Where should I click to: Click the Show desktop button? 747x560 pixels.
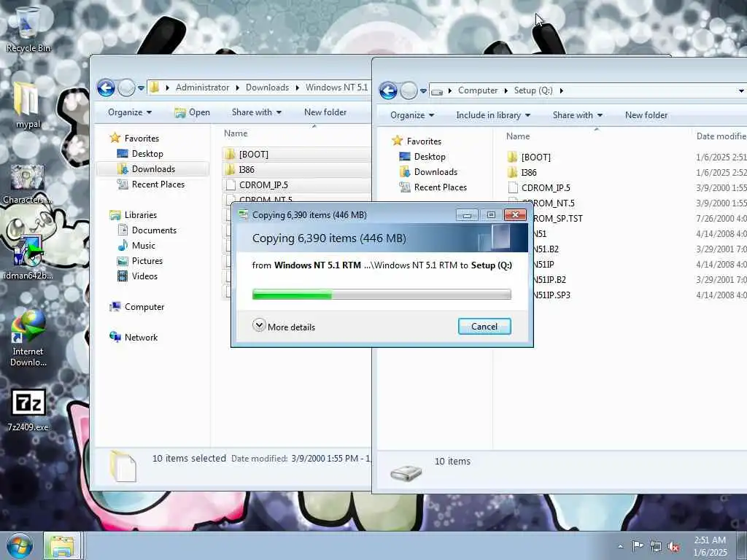[742, 546]
